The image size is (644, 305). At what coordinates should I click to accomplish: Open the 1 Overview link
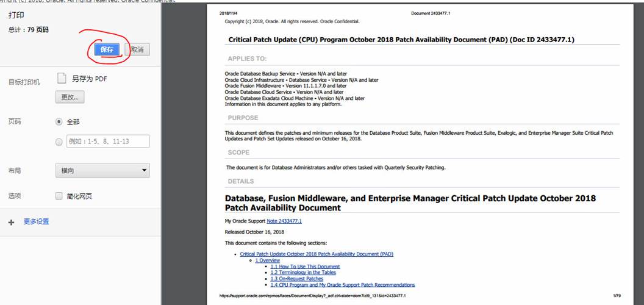(267, 260)
